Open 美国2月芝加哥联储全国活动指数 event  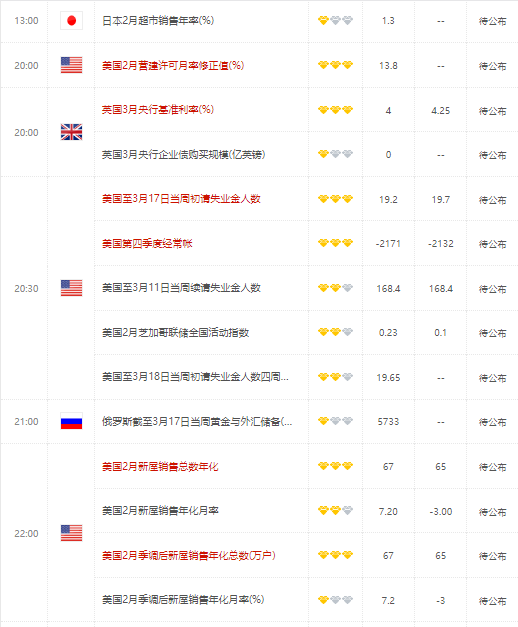click(175, 332)
